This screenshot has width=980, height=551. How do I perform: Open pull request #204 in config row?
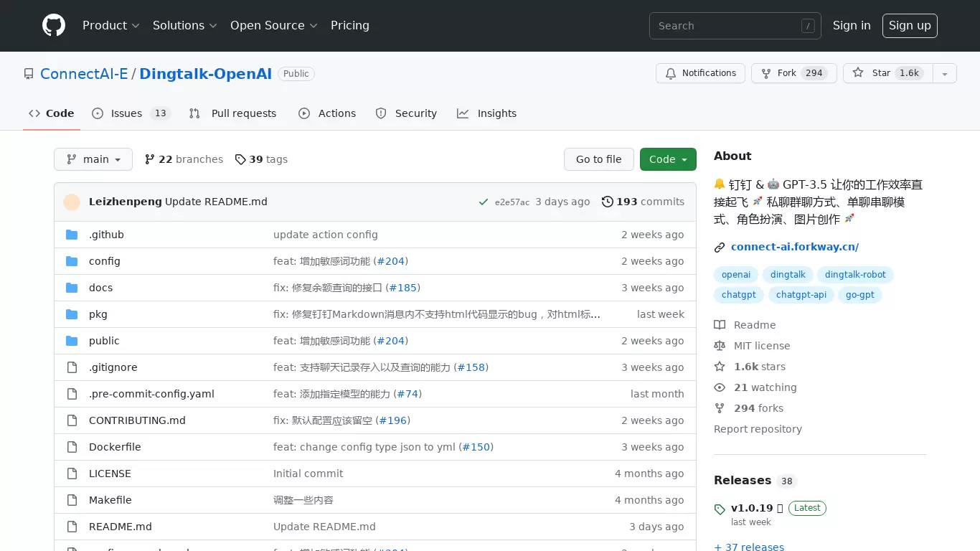[x=392, y=261]
